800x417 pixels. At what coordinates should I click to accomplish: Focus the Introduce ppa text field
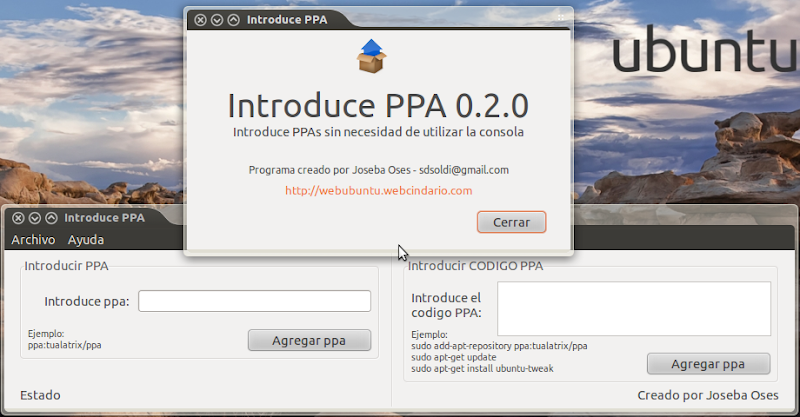point(254,301)
